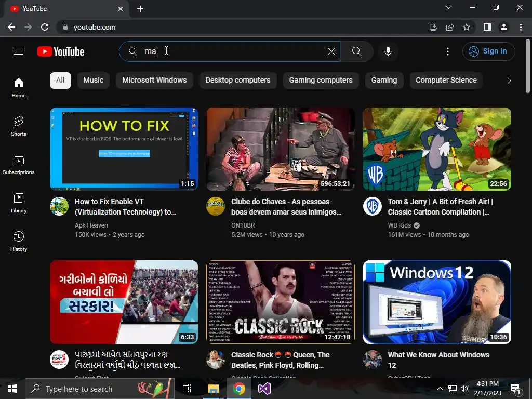Share this page using the share icon

[450, 27]
